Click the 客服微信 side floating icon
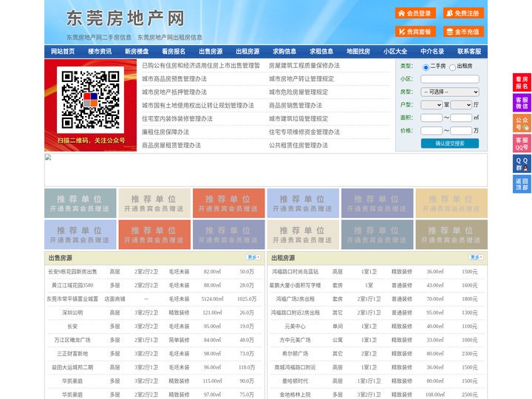This screenshot has height=399, width=532. (x=522, y=103)
